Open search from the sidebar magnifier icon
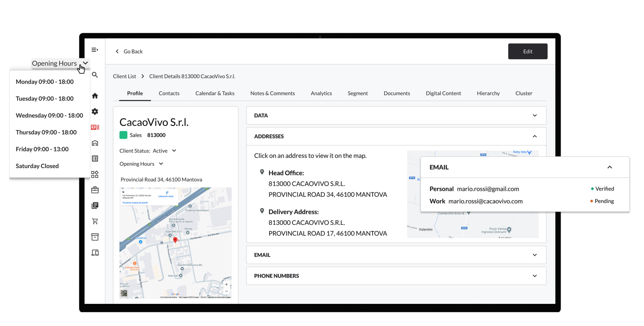This screenshot has height=326, width=644. coord(95,75)
